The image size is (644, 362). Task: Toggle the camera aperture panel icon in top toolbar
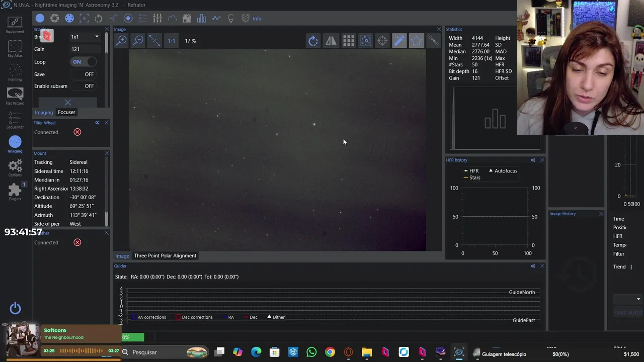point(55,19)
